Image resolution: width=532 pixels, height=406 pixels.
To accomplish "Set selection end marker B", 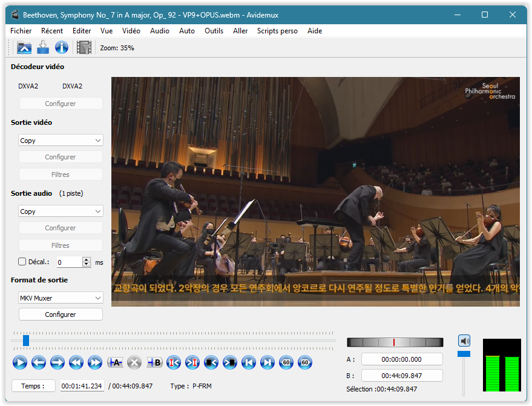I will [x=154, y=362].
